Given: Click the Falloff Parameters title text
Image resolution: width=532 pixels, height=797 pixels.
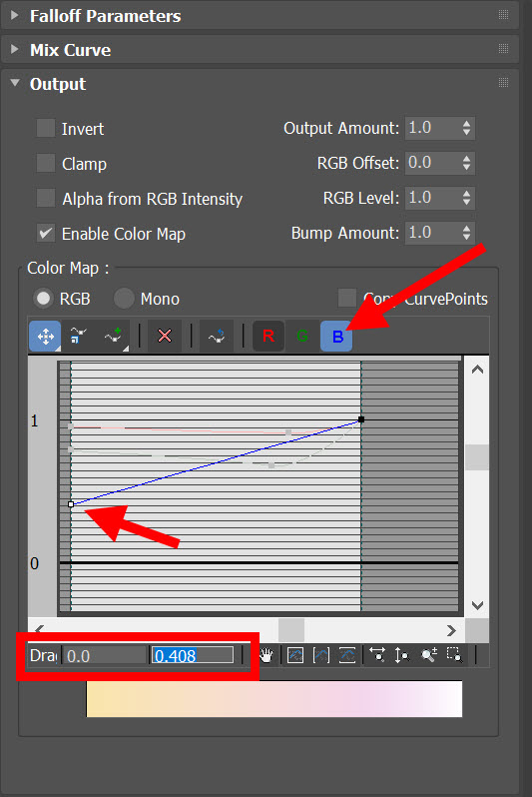Looking at the screenshot, I should tap(105, 16).
